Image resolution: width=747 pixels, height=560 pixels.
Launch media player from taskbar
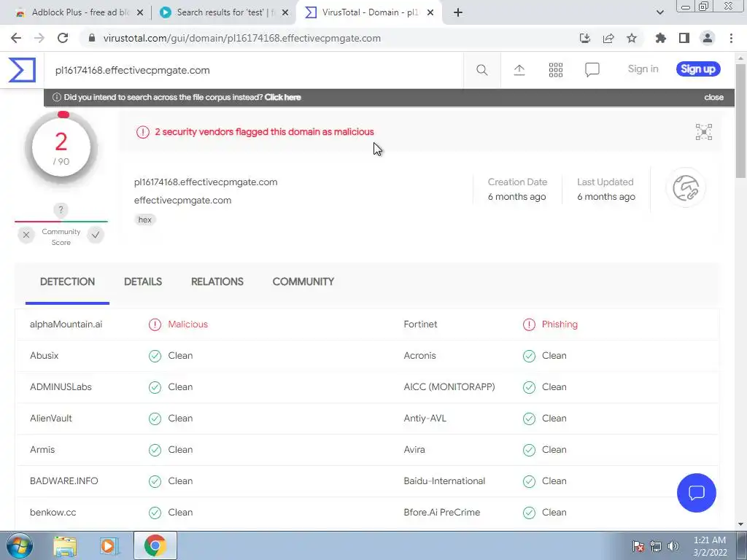point(109,546)
